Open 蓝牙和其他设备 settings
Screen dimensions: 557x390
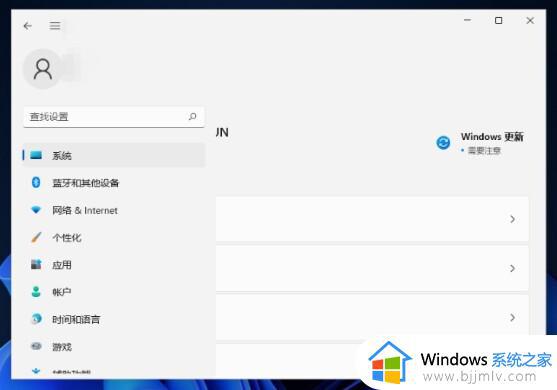[x=114, y=183]
